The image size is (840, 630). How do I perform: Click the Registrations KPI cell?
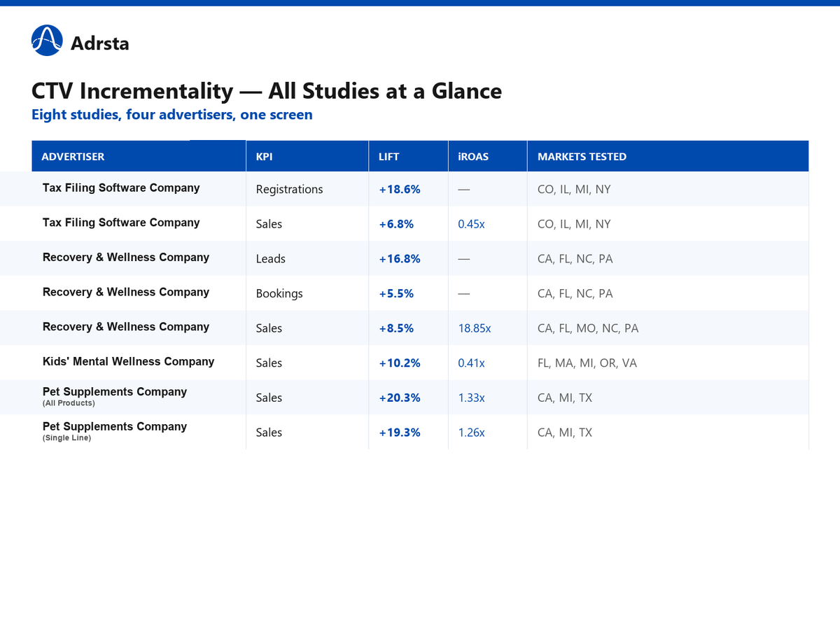point(289,189)
